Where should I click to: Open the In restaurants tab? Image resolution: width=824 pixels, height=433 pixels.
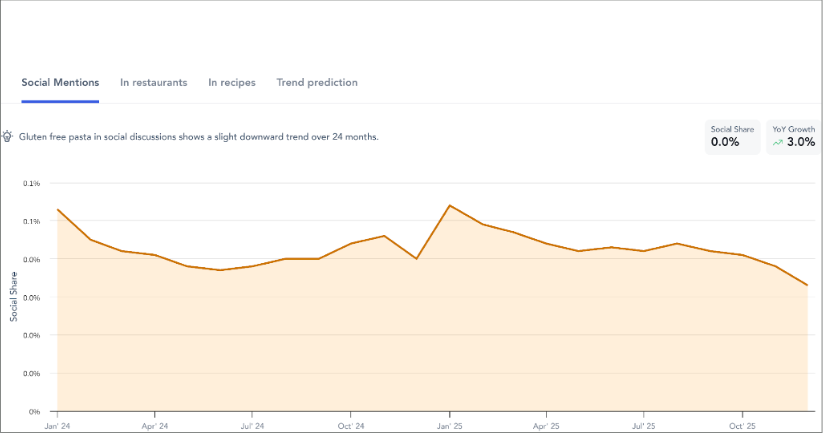[x=153, y=82]
